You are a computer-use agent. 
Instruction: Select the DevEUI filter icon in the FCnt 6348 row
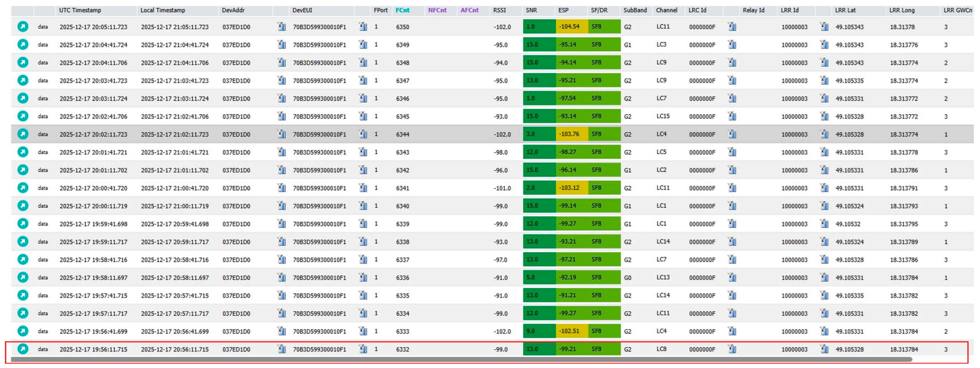click(363, 62)
